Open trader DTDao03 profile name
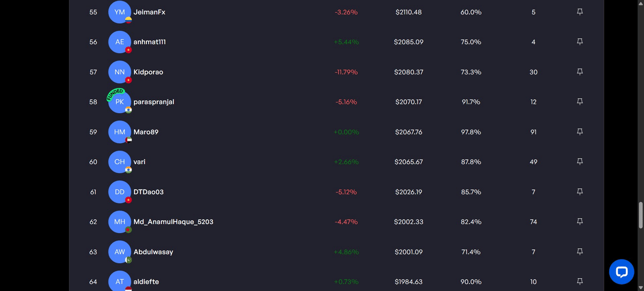This screenshot has height=291, width=644. click(149, 192)
